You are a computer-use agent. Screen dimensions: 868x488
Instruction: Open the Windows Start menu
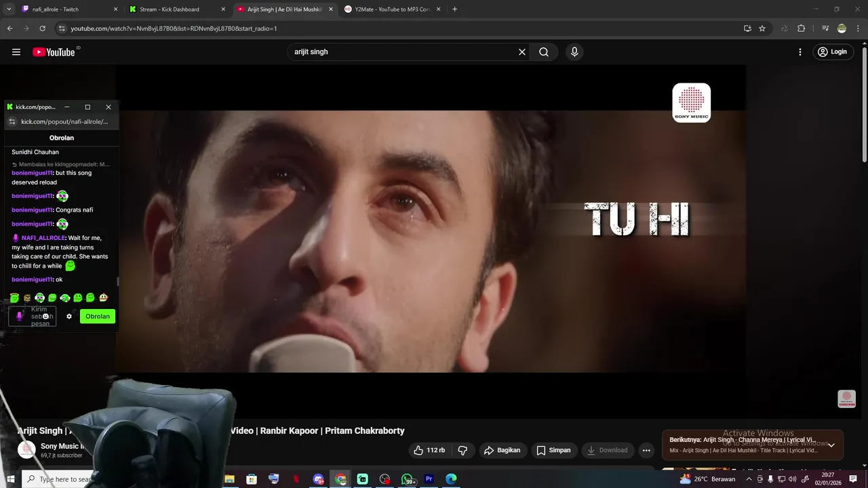pos(11,479)
